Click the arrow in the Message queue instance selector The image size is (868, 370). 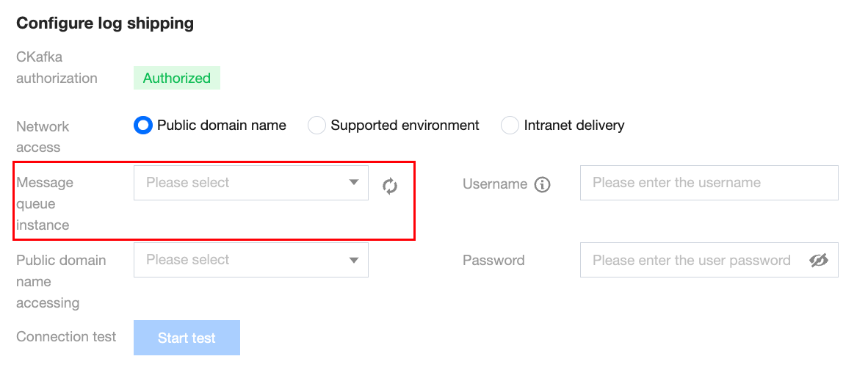click(x=354, y=183)
